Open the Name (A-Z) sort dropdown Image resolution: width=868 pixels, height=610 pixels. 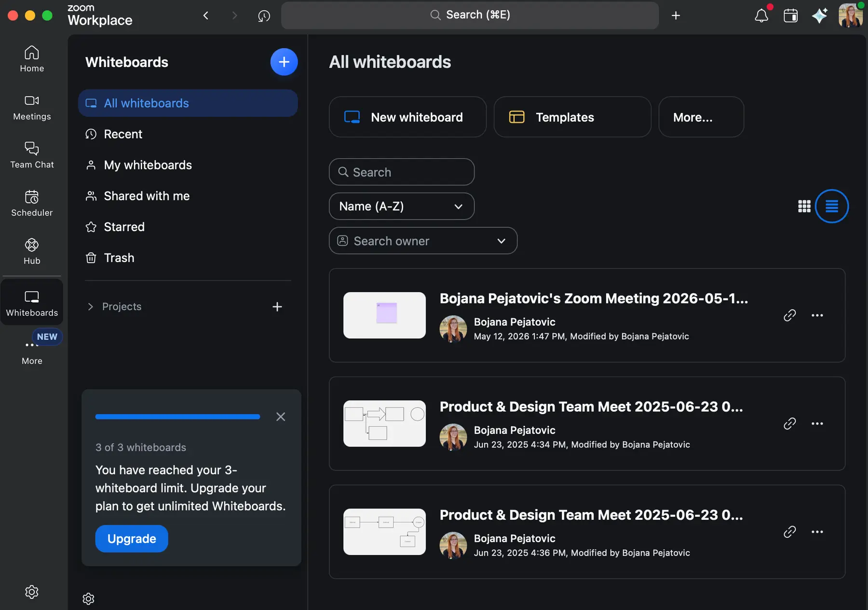[x=402, y=206]
